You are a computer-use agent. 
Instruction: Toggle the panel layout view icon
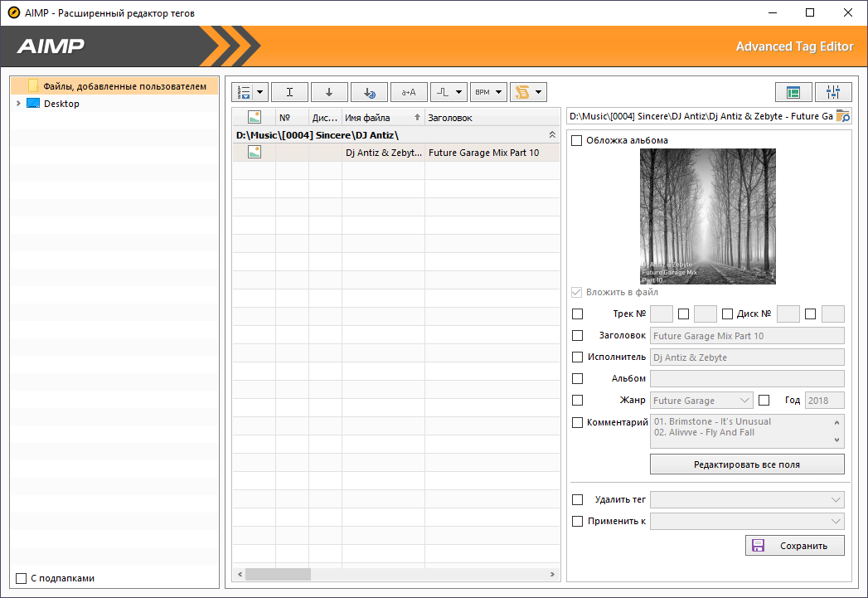(x=793, y=92)
